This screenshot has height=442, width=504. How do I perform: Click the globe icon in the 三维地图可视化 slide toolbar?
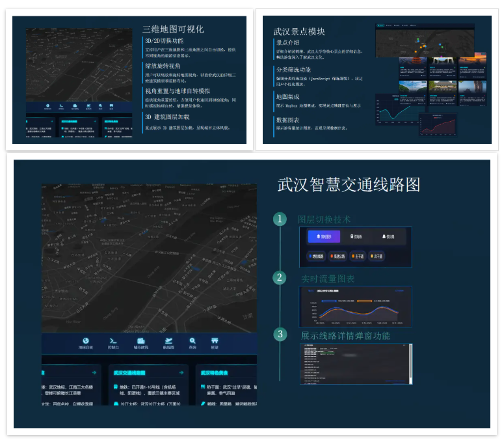(47, 105)
